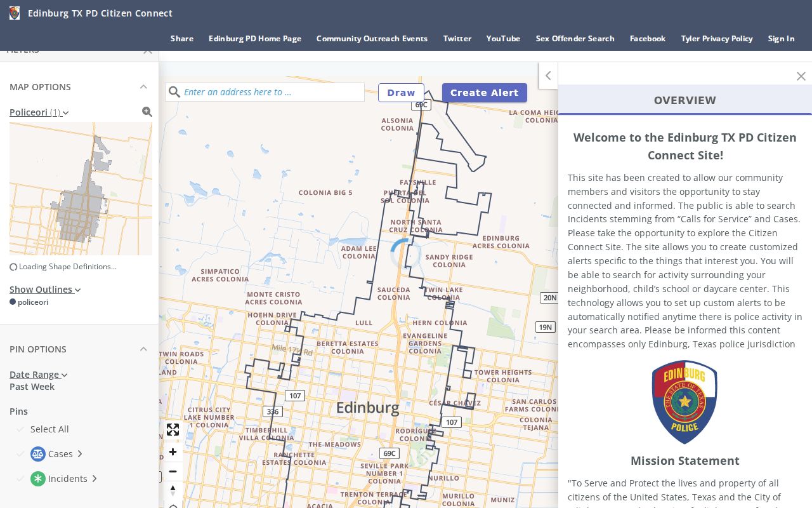The image size is (812, 508).
Task: Click the Create Alert button
Action: pyautogui.click(x=485, y=93)
